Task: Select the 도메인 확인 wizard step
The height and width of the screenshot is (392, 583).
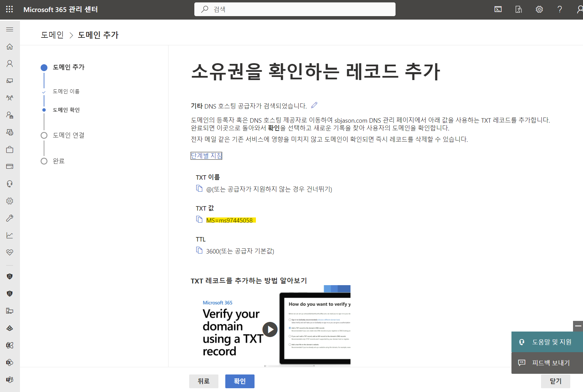Action: point(66,110)
